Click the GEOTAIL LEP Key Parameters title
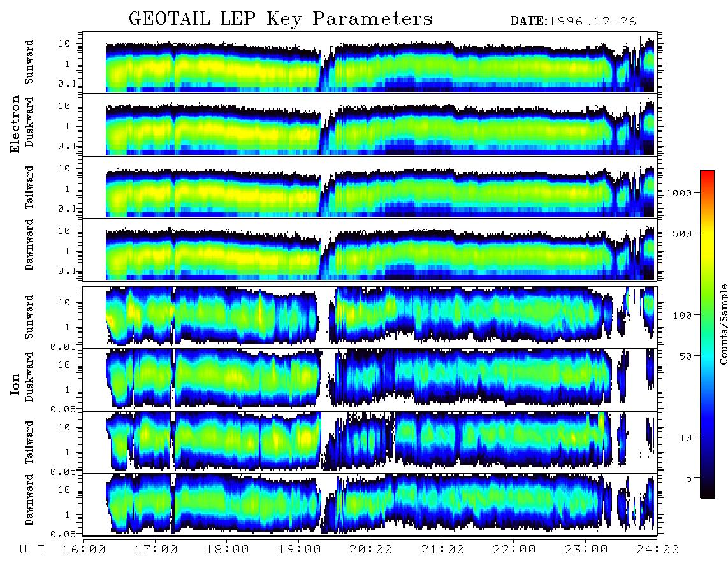The width and height of the screenshot is (728, 561). click(280, 19)
